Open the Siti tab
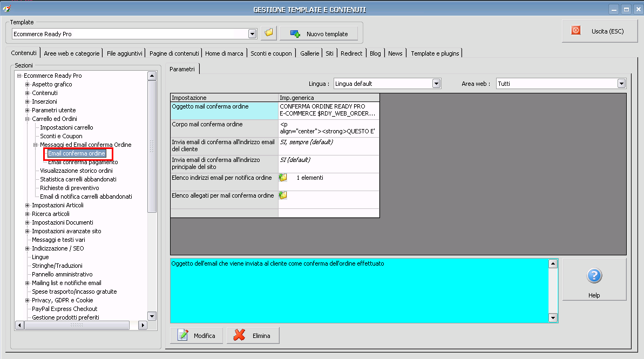 (x=329, y=53)
